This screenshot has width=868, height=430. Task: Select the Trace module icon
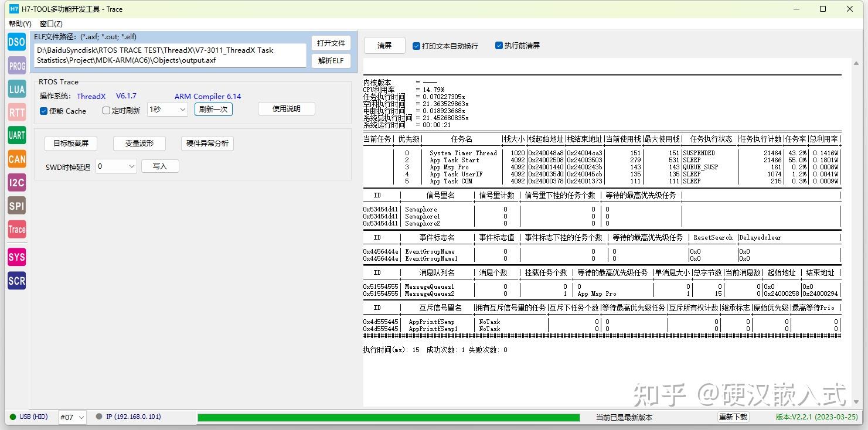16,229
